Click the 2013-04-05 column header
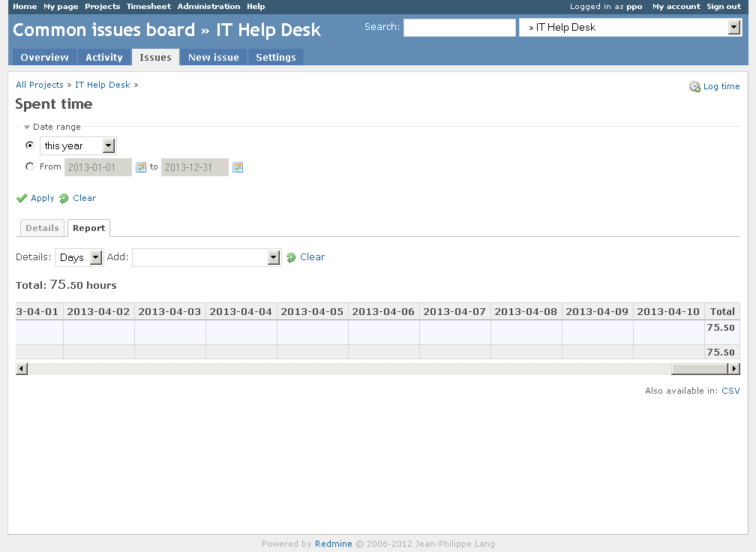This screenshot has height=552, width=756. [312, 311]
